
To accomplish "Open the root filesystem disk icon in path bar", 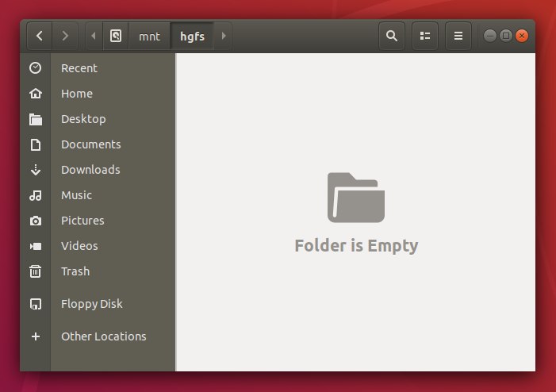I will [x=116, y=36].
